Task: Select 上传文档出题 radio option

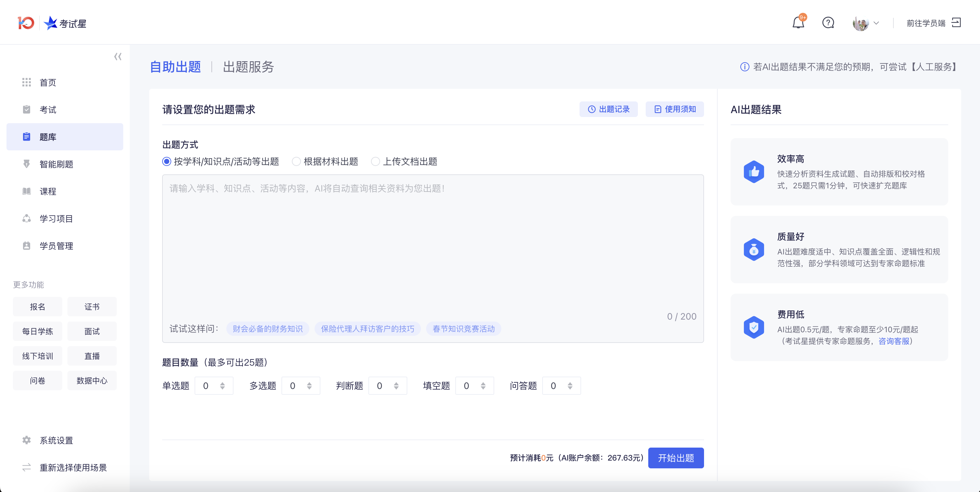Action: (404, 162)
